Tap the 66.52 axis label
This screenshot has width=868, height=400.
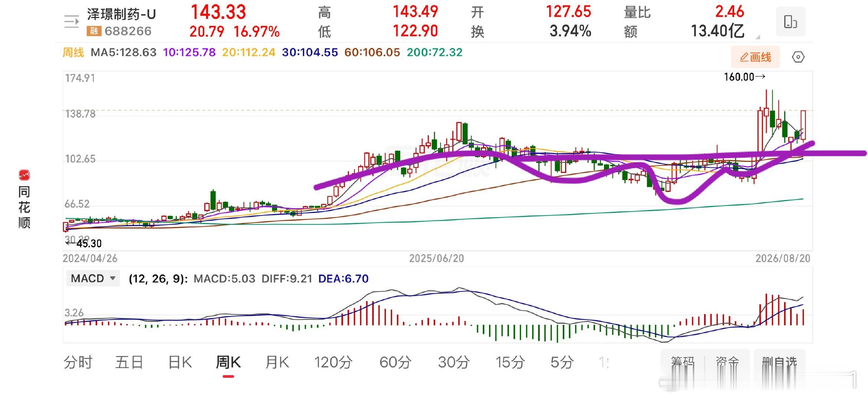(x=77, y=204)
